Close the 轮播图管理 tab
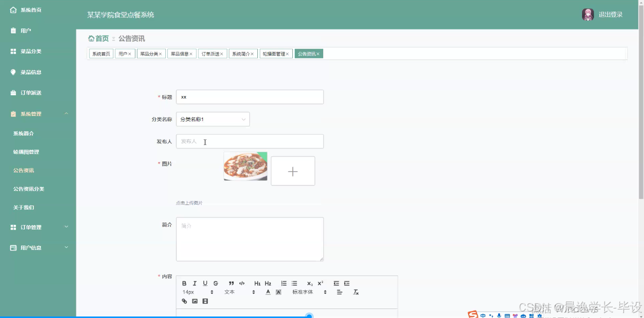The image size is (644, 318). (287, 54)
